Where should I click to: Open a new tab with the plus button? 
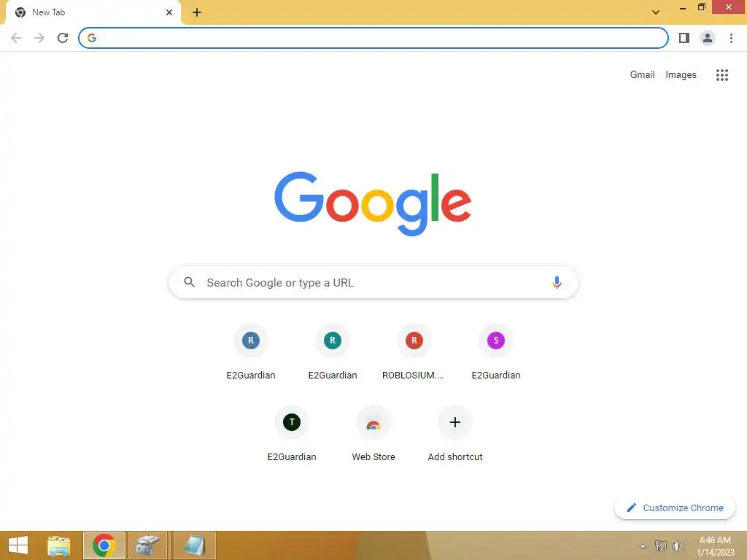pos(197,12)
